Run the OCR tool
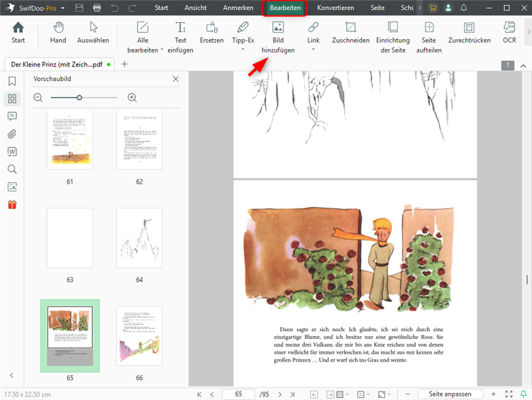The width and height of the screenshot is (532, 400). (509, 33)
